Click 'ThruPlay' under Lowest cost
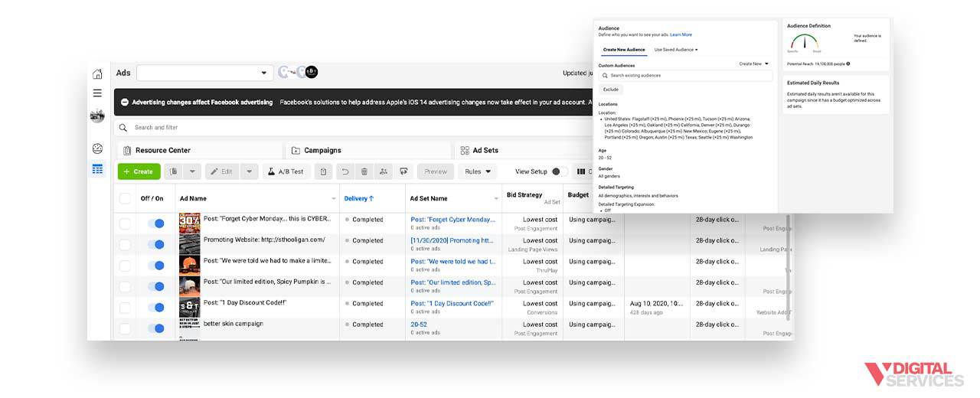980x398 pixels. coord(545,270)
